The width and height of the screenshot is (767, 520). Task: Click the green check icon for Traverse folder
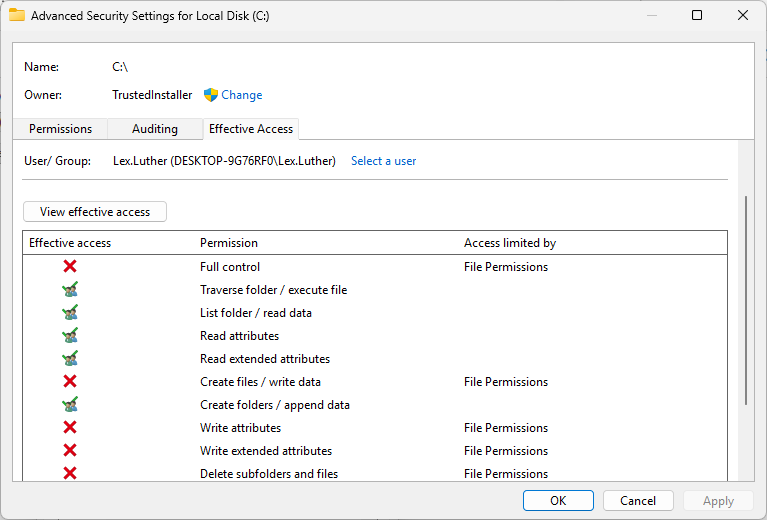point(70,290)
